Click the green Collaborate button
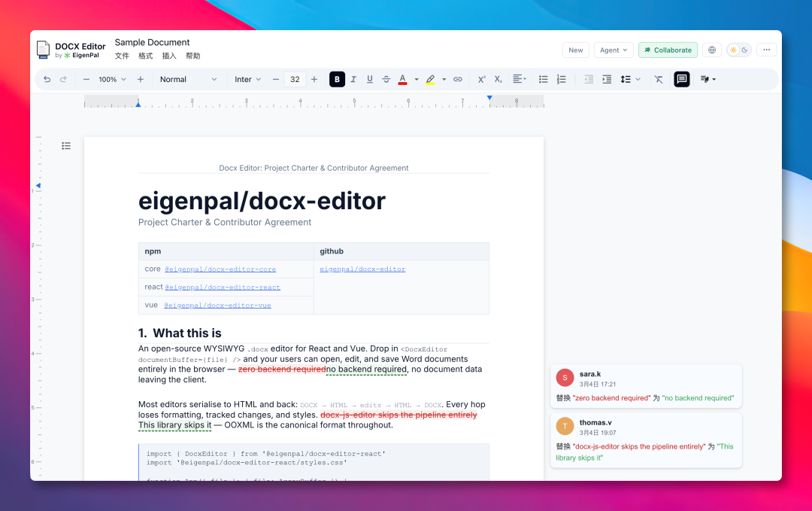The height and width of the screenshot is (511, 812). tap(668, 50)
